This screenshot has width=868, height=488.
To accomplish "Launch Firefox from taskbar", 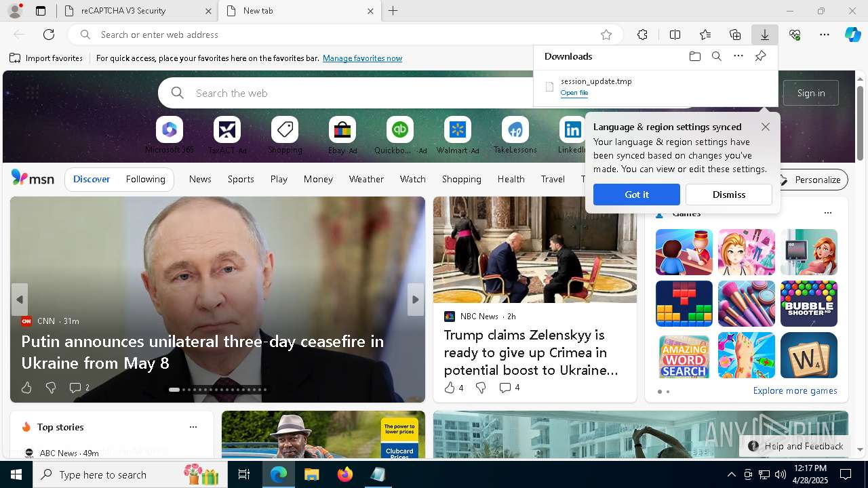I will [x=344, y=474].
